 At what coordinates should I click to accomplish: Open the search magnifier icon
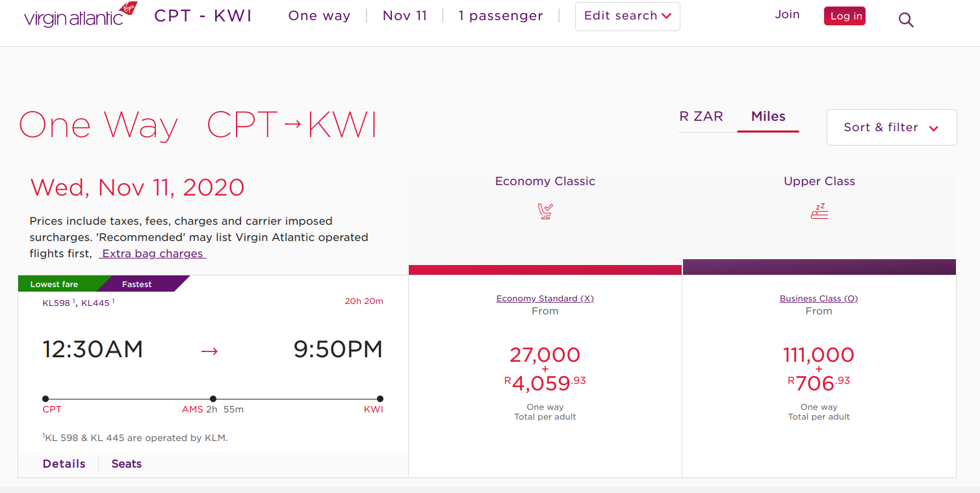[x=906, y=20]
